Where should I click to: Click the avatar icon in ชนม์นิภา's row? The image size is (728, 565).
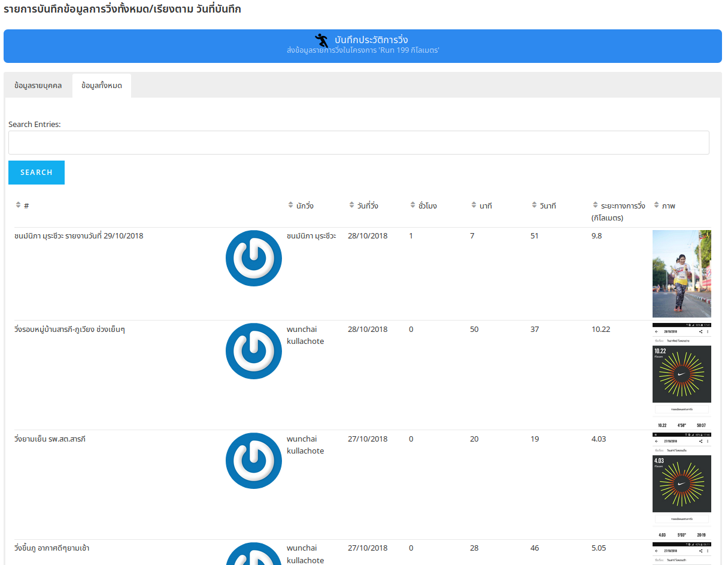(254, 258)
